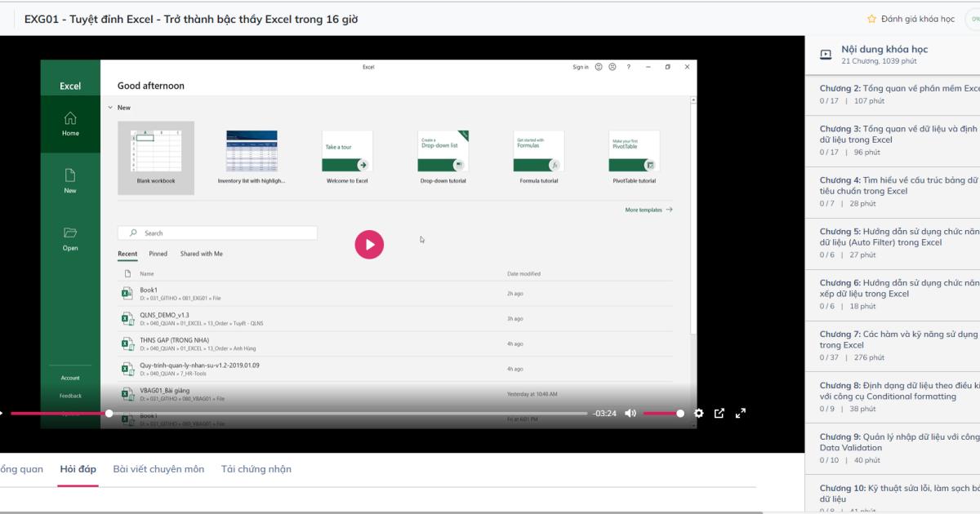This screenshot has width=980, height=514.
Task: Expand Chương 3 about dữ liệu và định dạng
Action: (893, 140)
